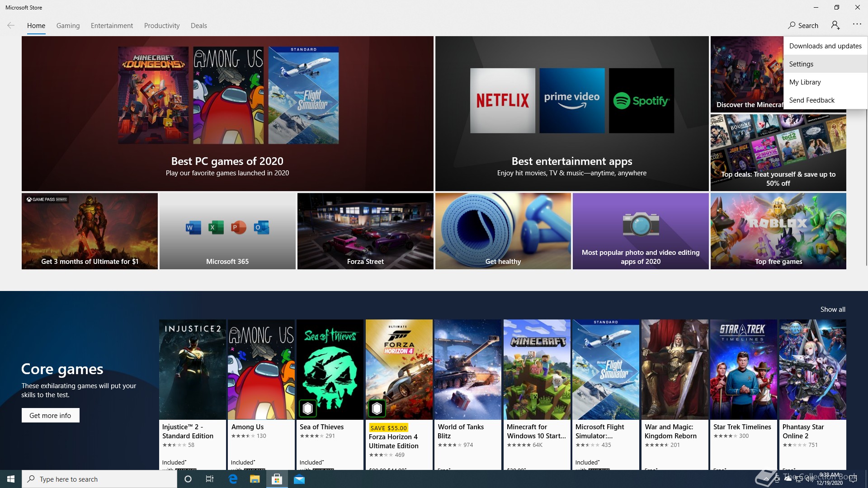
Task: Open Minecraft for Windows 10 card
Action: (x=537, y=394)
